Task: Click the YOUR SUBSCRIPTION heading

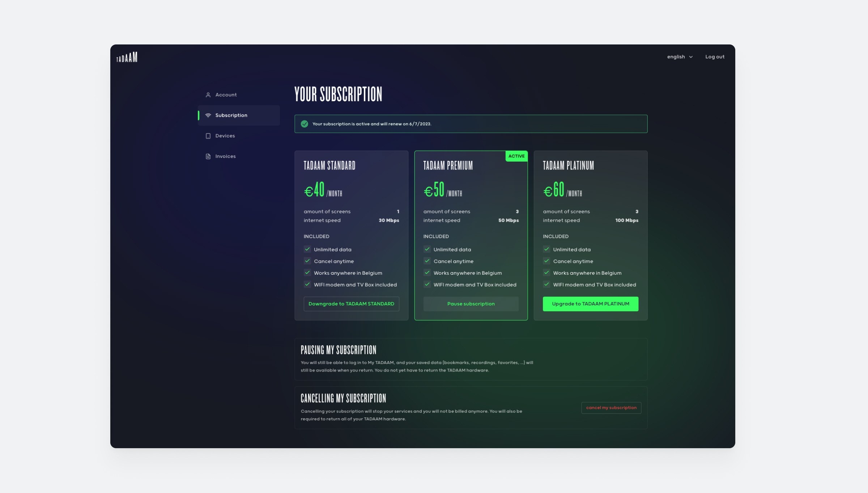Action: click(338, 94)
